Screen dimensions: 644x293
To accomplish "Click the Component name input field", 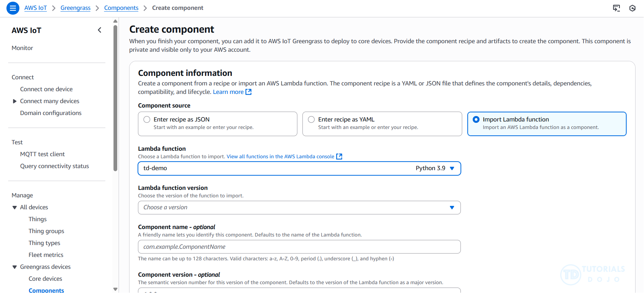I will pyautogui.click(x=299, y=247).
